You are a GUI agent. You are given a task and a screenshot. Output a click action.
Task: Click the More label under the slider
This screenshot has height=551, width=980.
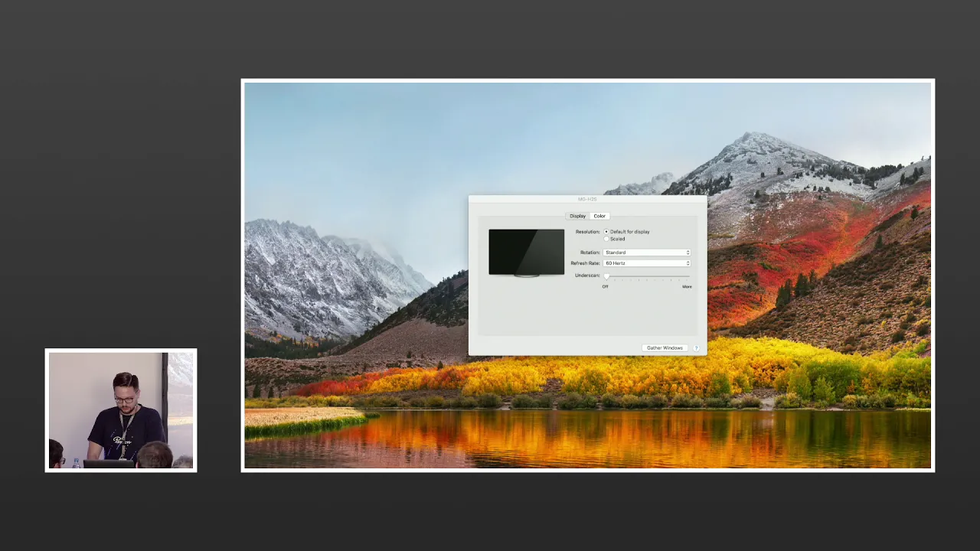687,287
